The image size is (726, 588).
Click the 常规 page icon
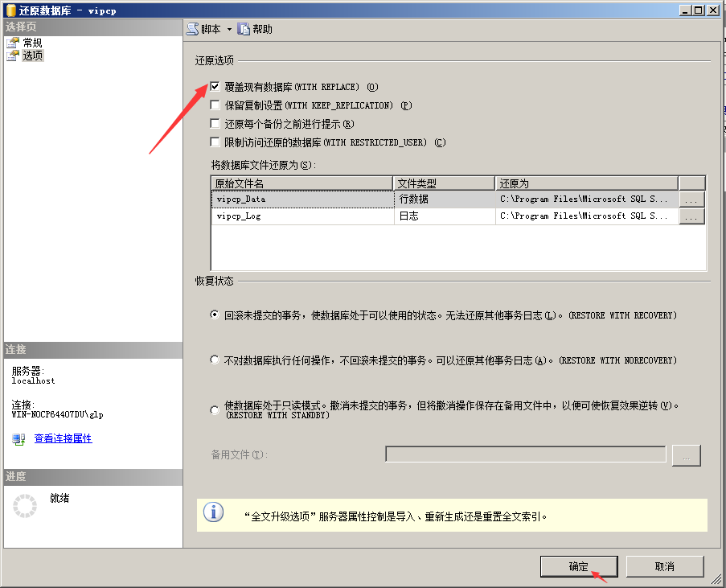tap(13, 43)
